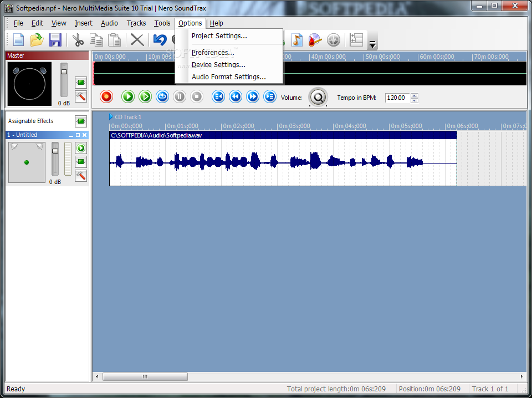Toggle loop playback with the blue loop button
The image size is (532, 398).
point(162,96)
